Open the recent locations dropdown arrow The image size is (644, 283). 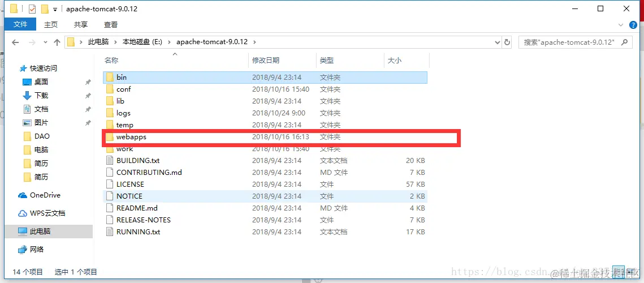point(46,42)
